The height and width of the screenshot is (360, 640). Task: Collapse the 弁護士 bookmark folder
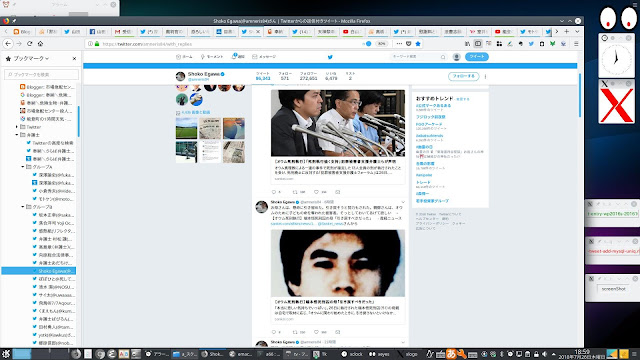[17, 135]
